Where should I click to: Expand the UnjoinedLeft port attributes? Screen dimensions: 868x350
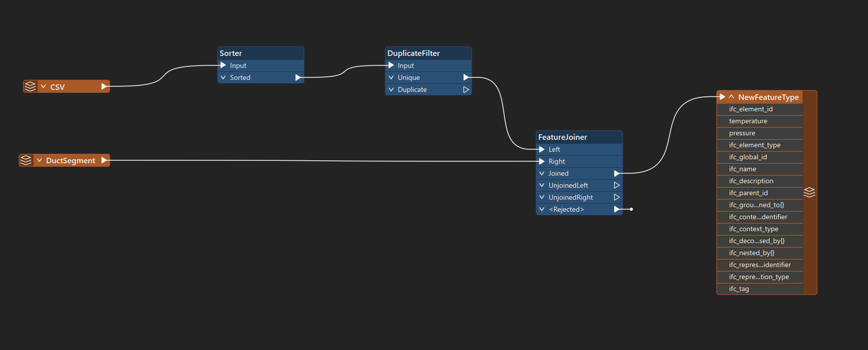coord(542,185)
